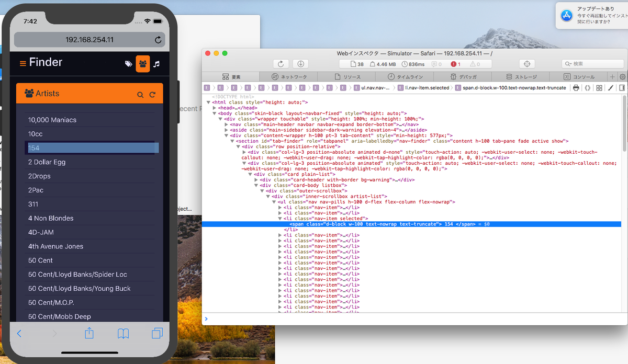This screenshot has width=628, height=364.
Task: Show open tabs in simulator Safari
Action: 157,333
